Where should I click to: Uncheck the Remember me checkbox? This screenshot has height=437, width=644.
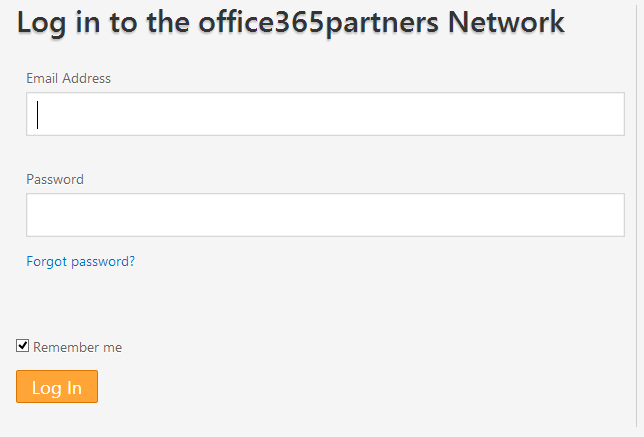point(23,345)
